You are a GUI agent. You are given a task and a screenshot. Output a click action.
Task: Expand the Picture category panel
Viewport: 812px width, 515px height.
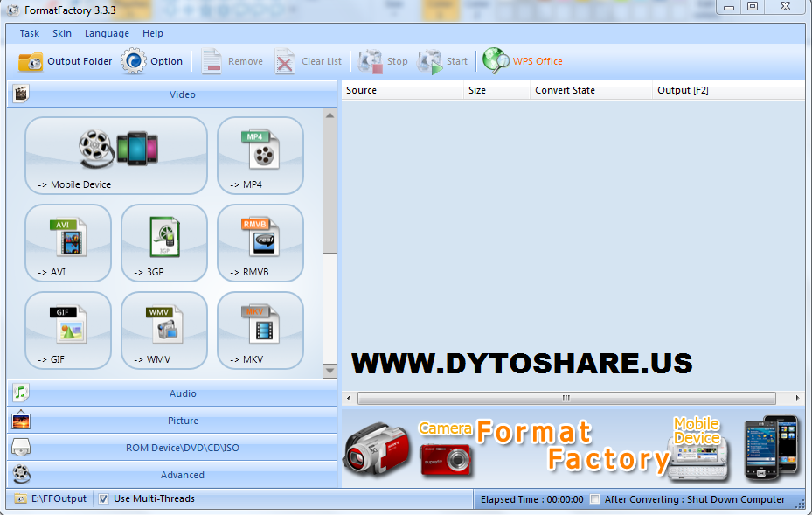tap(172, 421)
